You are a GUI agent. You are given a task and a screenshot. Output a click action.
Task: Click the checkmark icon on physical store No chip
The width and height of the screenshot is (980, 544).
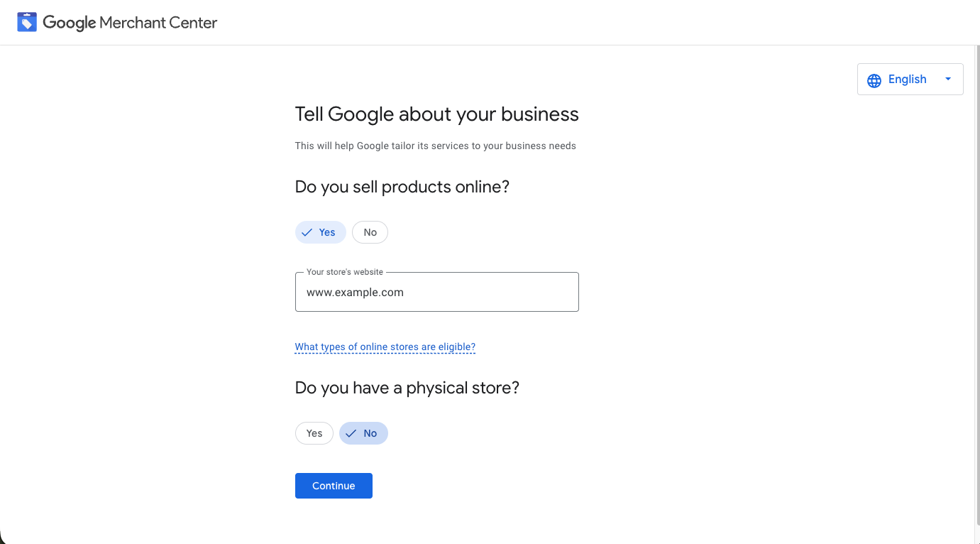[x=351, y=434]
